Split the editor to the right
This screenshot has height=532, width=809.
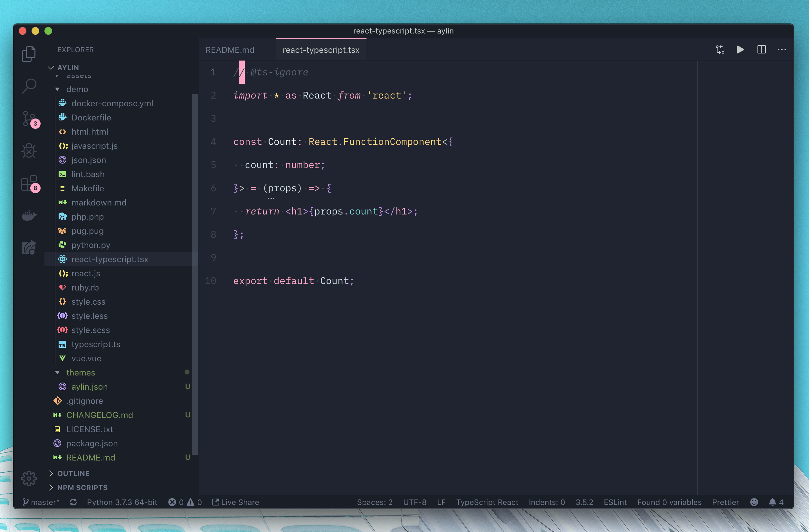761,50
